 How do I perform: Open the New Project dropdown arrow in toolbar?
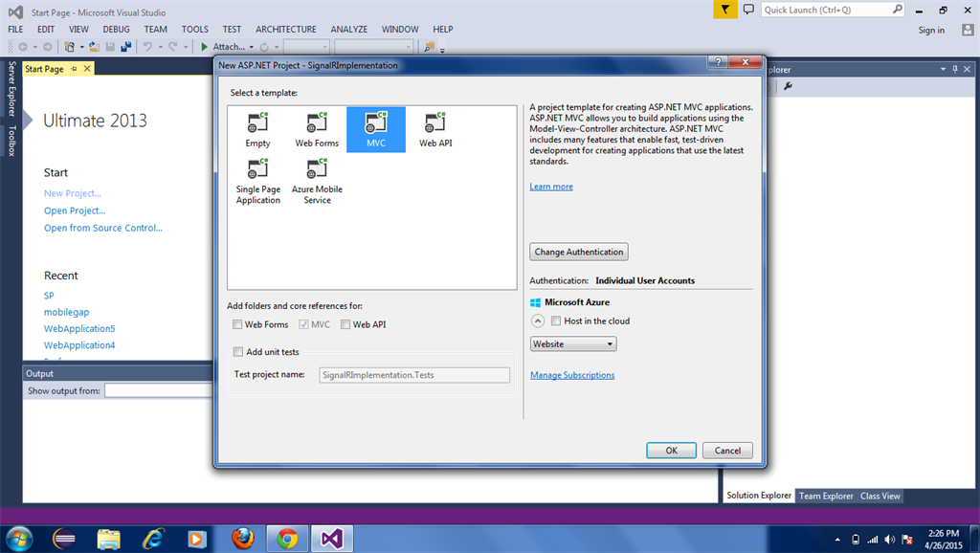pos(81,47)
